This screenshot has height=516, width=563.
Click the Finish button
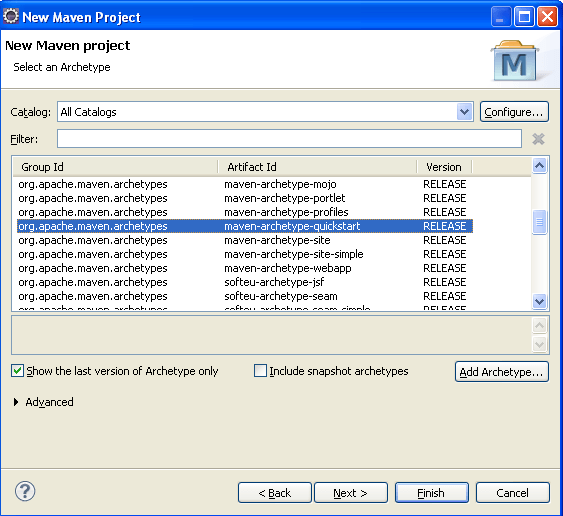[432, 493]
